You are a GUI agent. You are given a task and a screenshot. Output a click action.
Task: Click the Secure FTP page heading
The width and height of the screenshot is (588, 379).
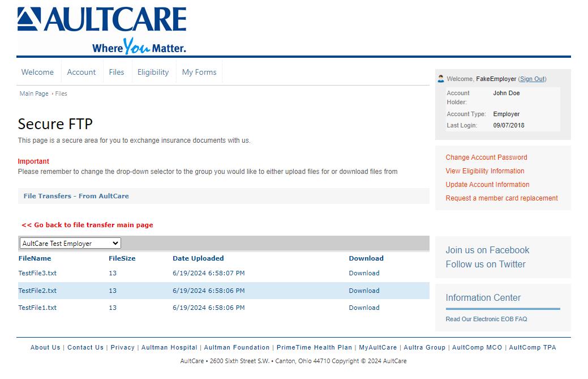55,124
